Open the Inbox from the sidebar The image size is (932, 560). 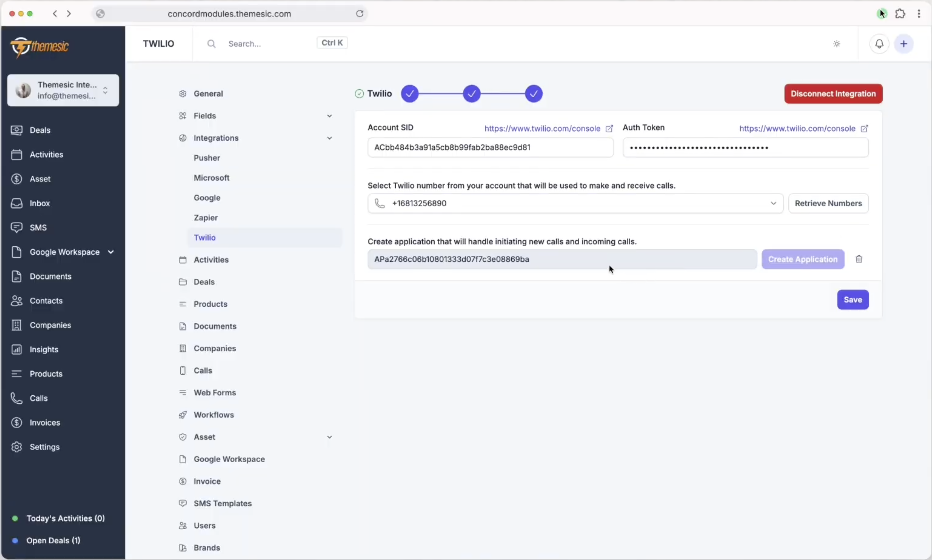coord(40,203)
